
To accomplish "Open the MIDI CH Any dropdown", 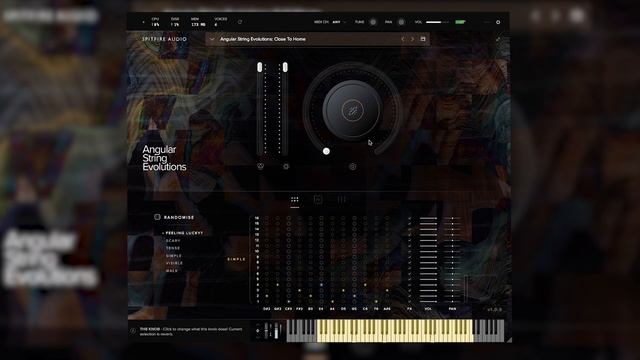I will pos(338,22).
